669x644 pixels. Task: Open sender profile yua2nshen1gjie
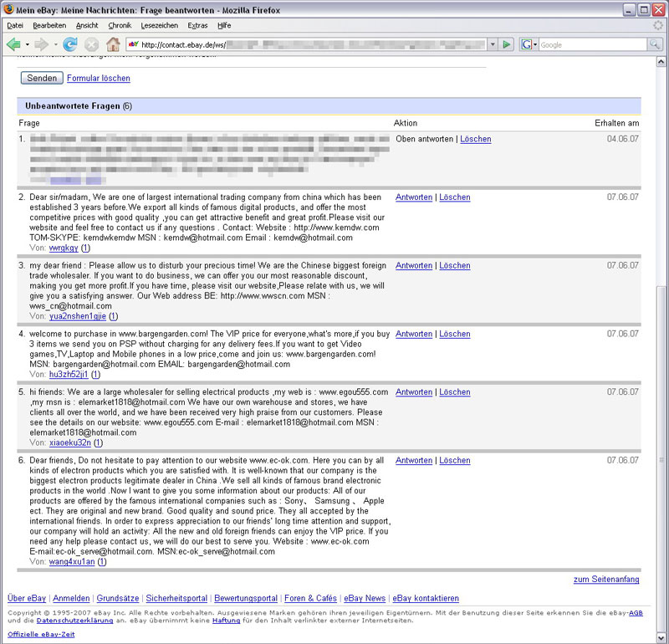78,316
